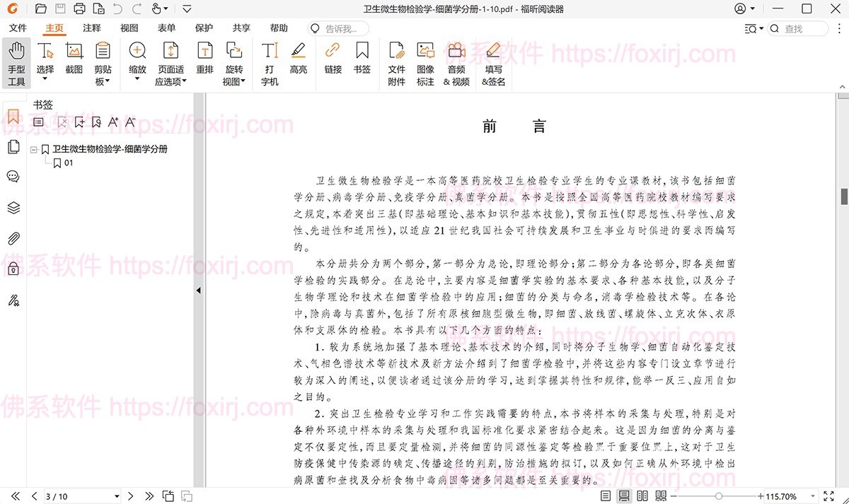Viewport: 849px width, 504px height.
Task: Add a bookmark using the 书签 tool
Action: (x=362, y=60)
